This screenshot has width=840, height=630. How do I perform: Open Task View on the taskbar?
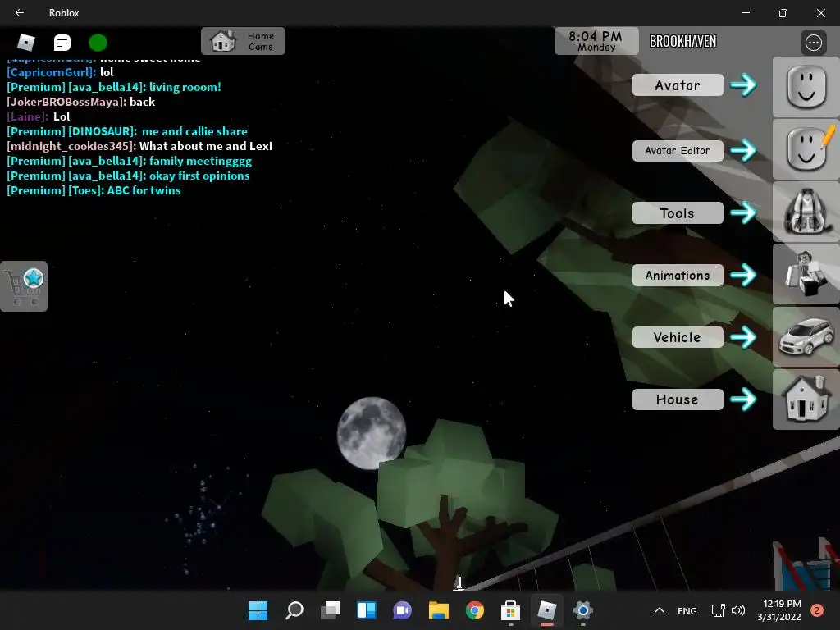331,610
